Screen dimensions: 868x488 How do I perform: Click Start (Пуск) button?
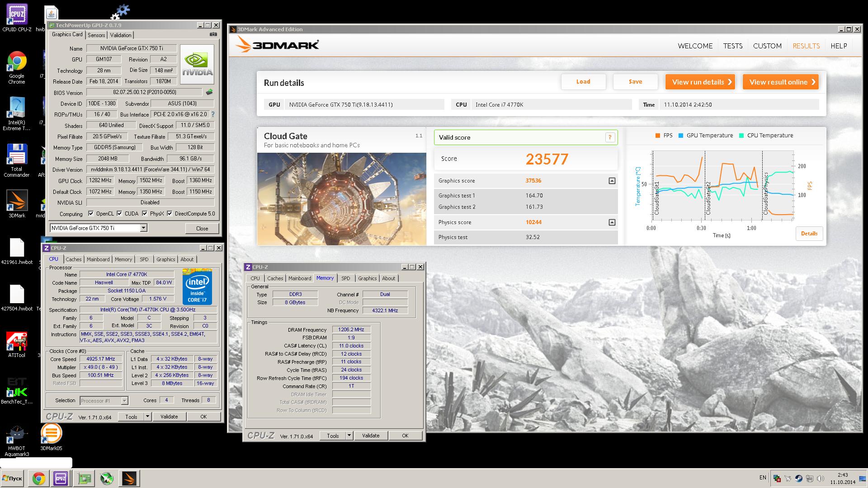12,479
